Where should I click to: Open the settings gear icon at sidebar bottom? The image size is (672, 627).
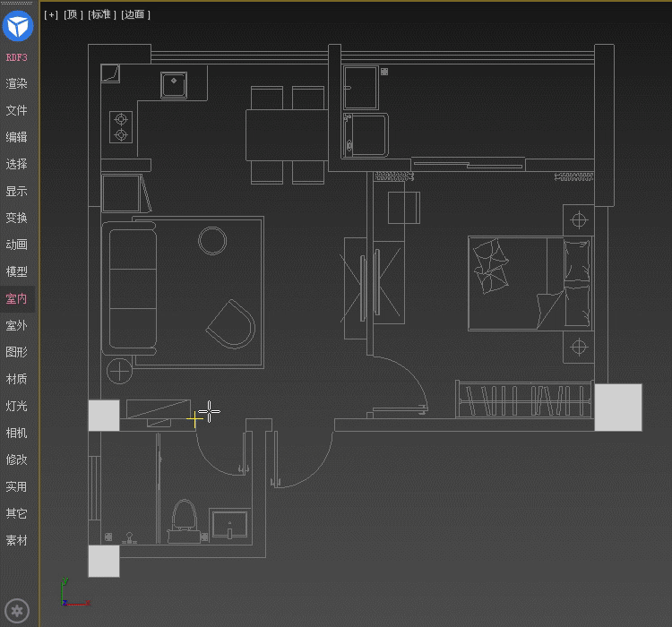click(x=17, y=611)
